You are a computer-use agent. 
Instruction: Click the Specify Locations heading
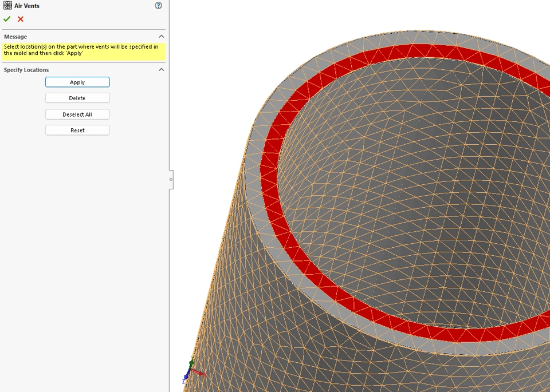click(26, 70)
